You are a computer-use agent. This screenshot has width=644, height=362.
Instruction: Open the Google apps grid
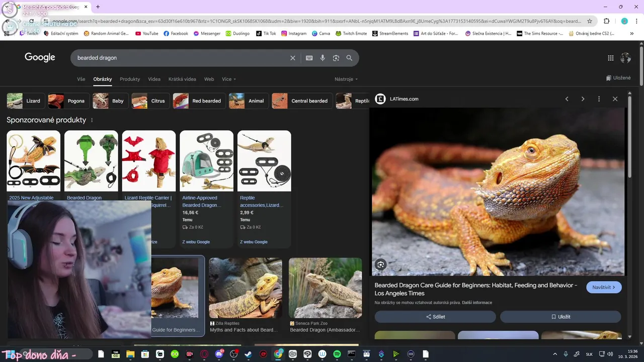pos(611,58)
